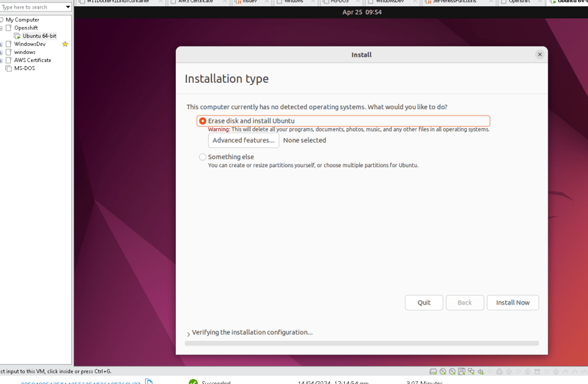
Task: Select the Ubuntu 64-bit VM entry
Action: pyautogui.click(x=40, y=36)
